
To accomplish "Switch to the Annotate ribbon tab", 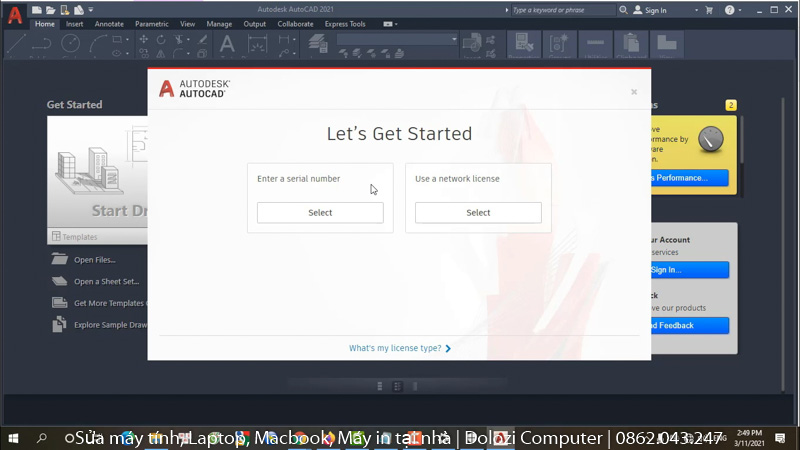I will coord(109,24).
